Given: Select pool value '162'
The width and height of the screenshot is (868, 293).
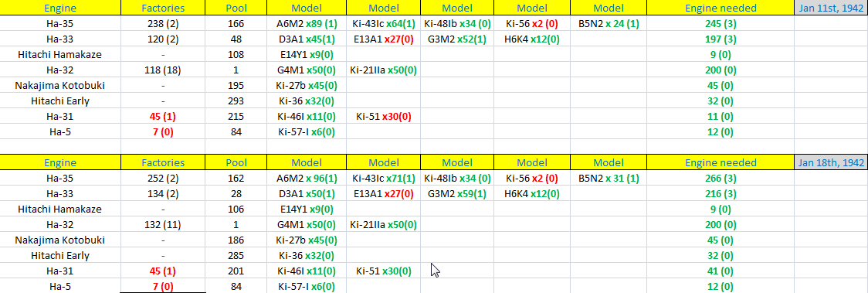Looking at the screenshot, I should tap(236, 179).
